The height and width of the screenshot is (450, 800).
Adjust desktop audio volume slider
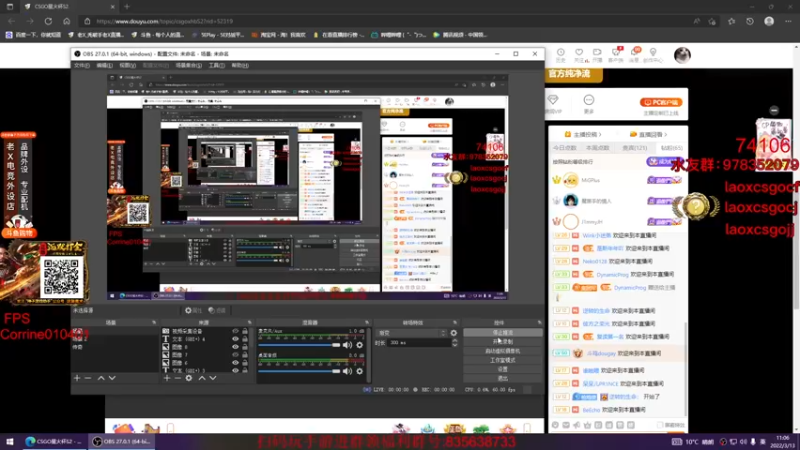click(x=299, y=371)
